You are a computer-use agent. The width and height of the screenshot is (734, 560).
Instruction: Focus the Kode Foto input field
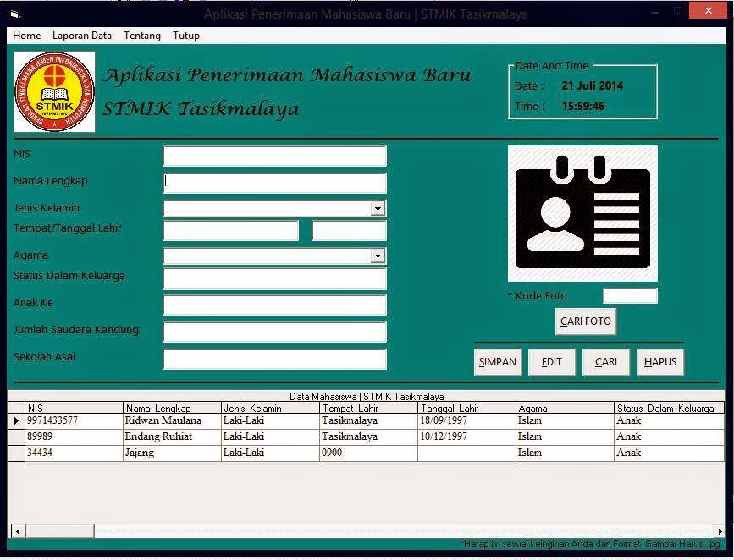[631, 296]
